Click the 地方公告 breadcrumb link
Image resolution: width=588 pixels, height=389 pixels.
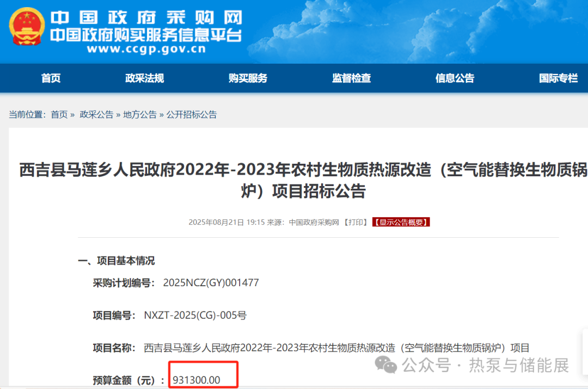[140, 115]
